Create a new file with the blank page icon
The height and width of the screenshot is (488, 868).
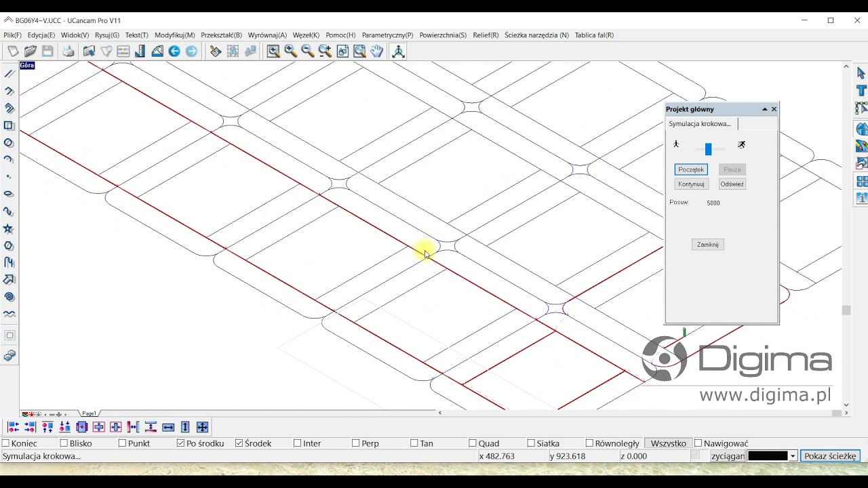click(13, 52)
